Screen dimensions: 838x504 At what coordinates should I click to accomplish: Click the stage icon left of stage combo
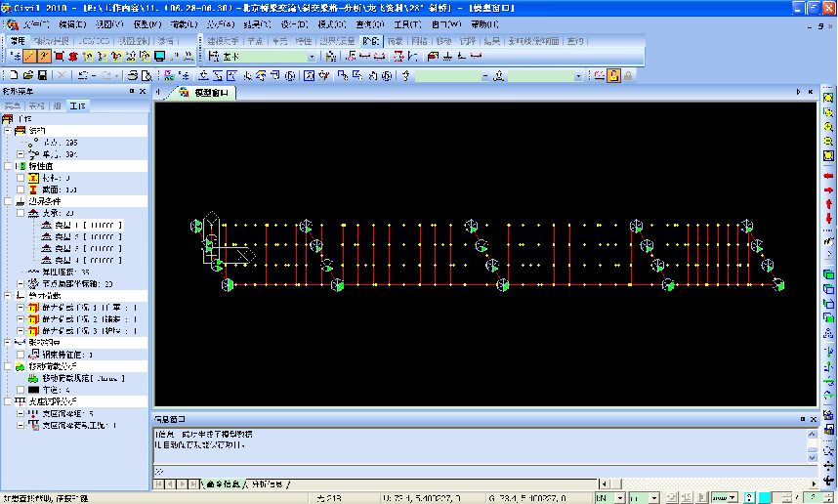[213, 56]
